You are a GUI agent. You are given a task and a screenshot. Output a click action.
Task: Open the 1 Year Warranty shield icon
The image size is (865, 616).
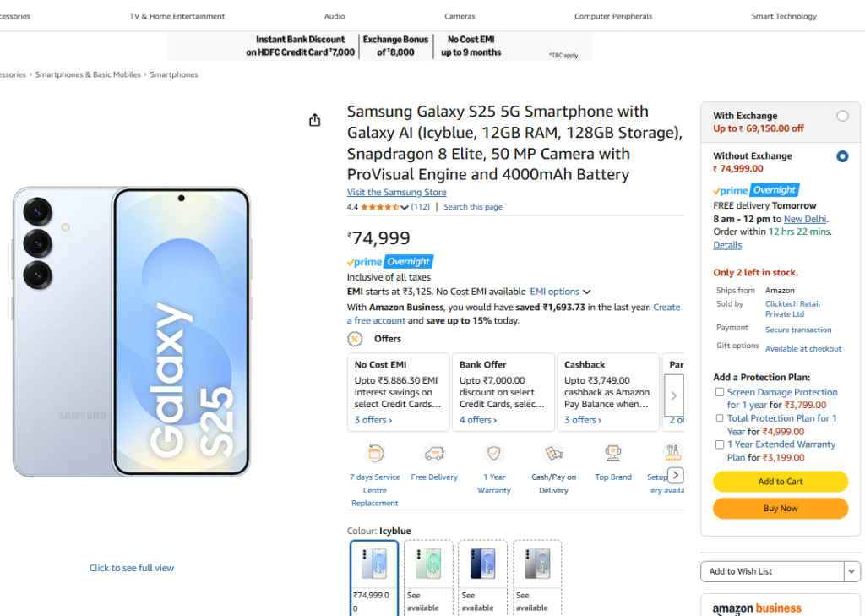point(493,453)
